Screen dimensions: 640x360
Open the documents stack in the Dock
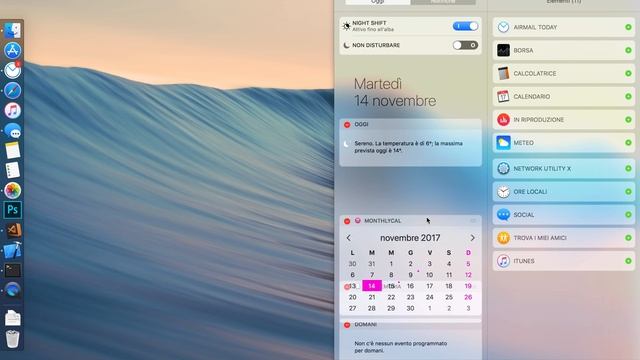click(13, 318)
